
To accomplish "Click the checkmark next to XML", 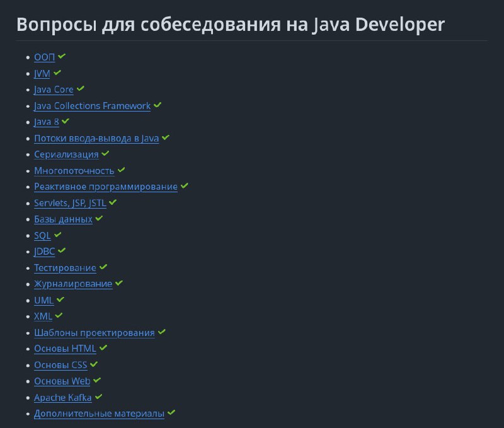I will coord(59,315).
